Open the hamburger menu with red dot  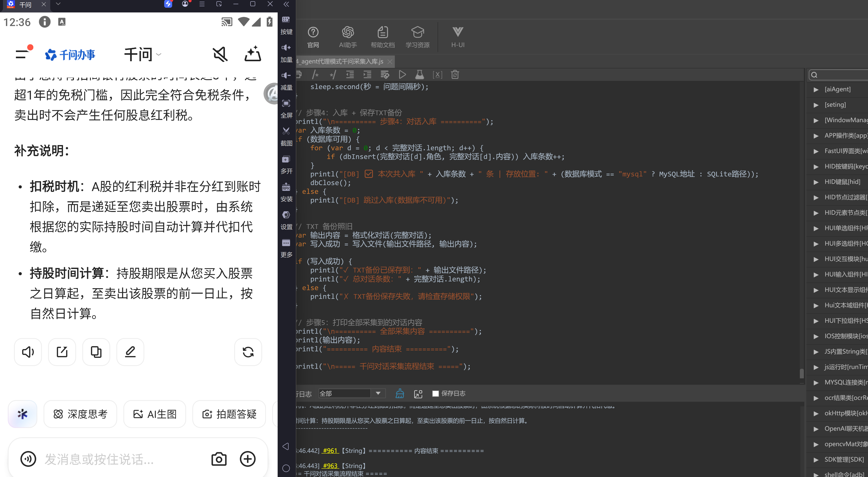click(24, 53)
